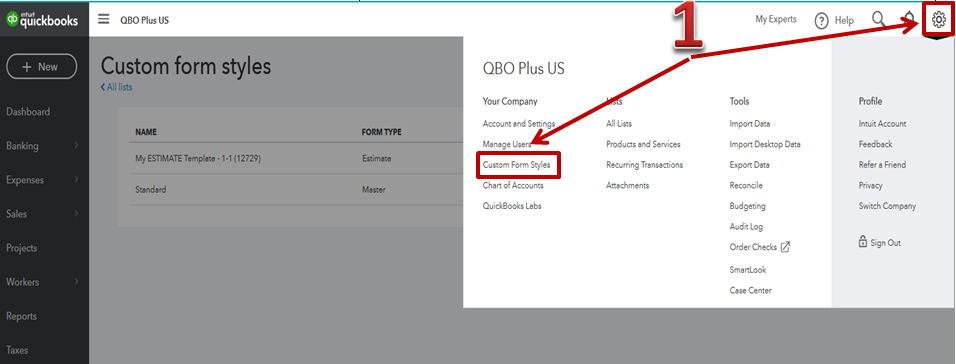
Task: Click the Master form type cell
Action: 374,190
